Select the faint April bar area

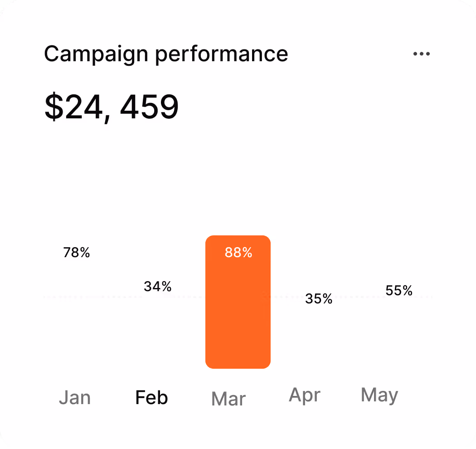click(319, 324)
